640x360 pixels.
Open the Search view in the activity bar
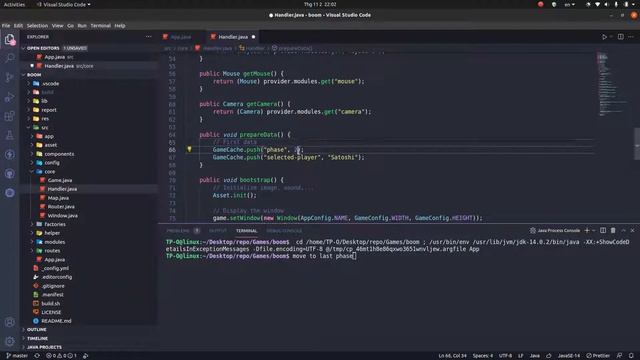[x=9, y=58]
